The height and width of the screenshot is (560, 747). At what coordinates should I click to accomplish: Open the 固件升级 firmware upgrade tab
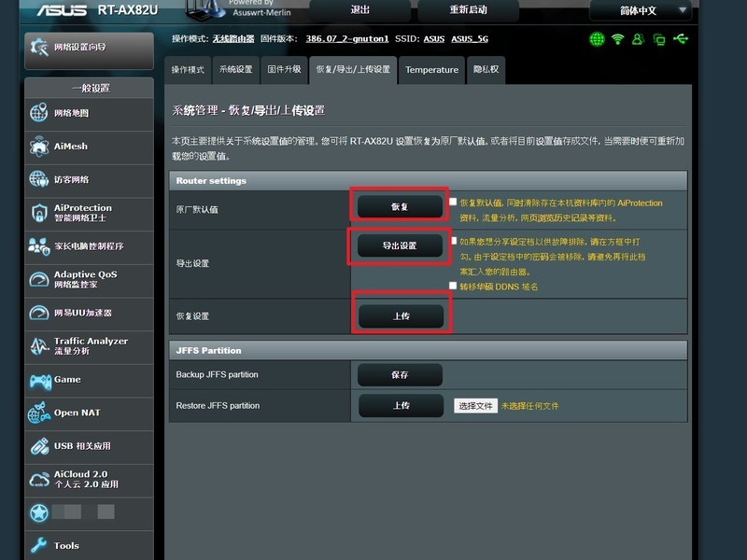click(284, 70)
